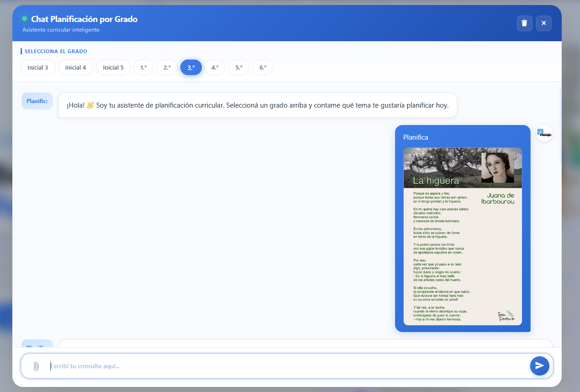Select the 6.° grade chip
Image resolution: width=580 pixels, height=392 pixels.
click(x=263, y=67)
